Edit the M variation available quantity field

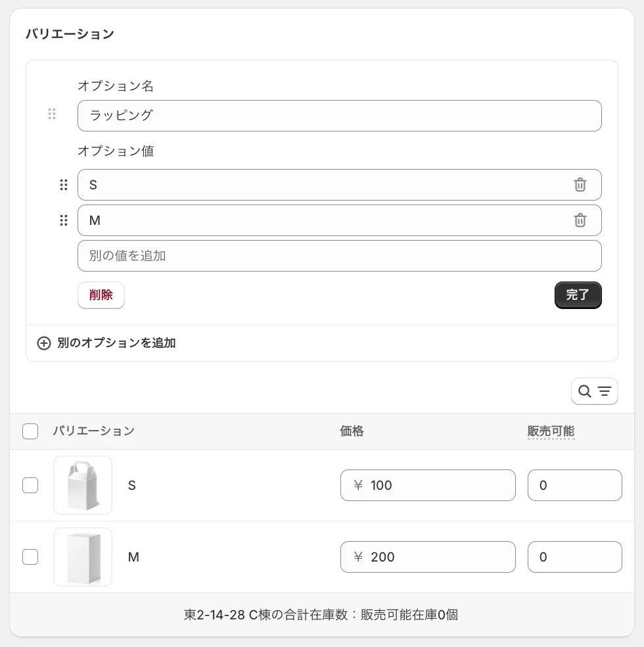(x=574, y=557)
